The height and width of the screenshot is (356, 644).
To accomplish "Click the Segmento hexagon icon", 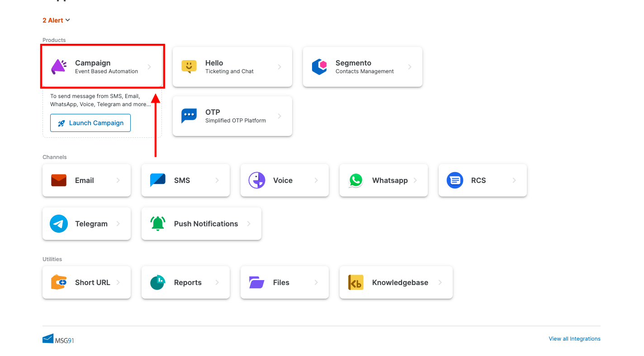I will (319, 67).
